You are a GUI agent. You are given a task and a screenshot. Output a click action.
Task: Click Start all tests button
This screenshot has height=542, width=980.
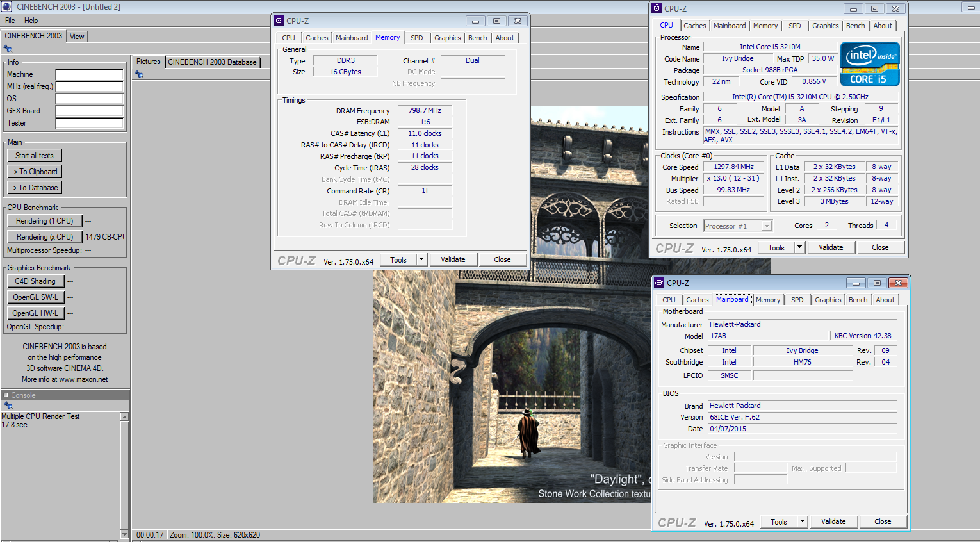[x=35, y=156]
